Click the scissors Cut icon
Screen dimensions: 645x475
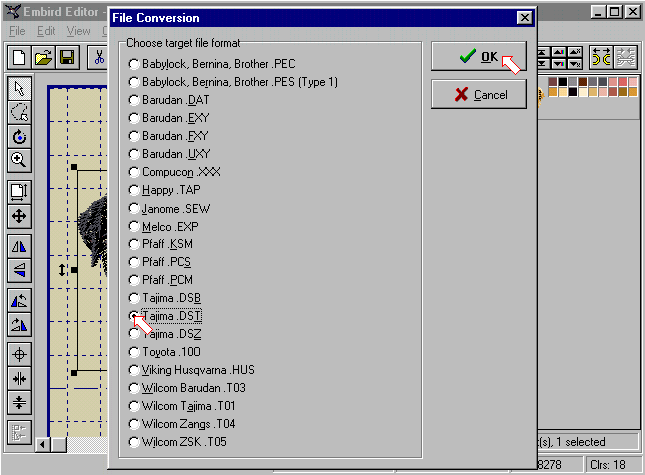pos(99,57)
